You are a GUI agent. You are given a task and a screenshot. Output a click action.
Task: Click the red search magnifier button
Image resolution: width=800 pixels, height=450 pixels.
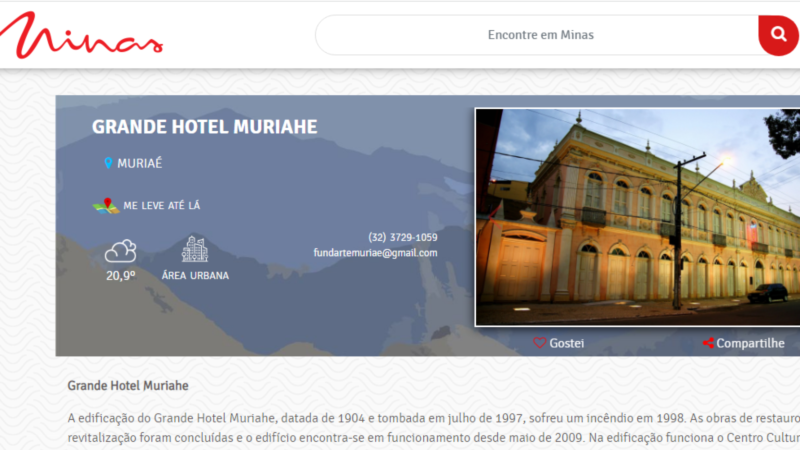[x=778, y=35]
